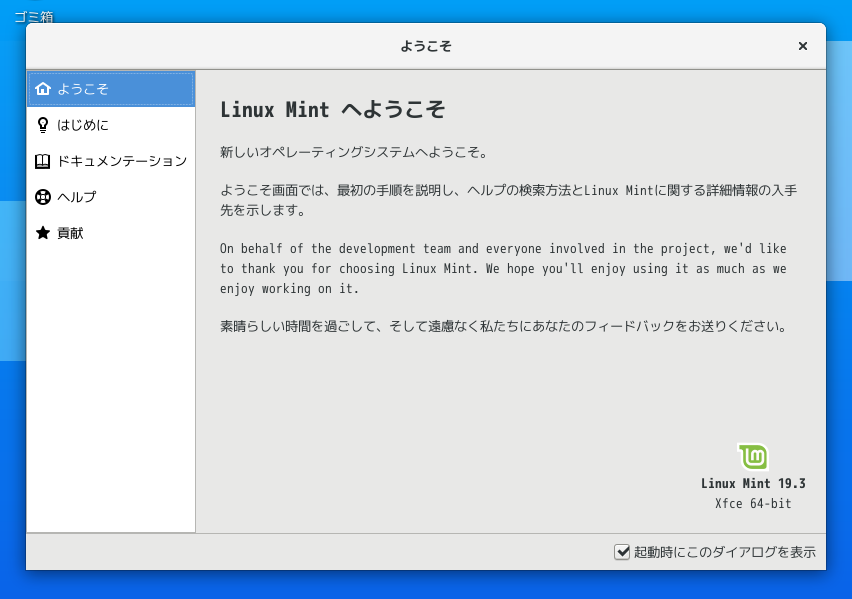Click the book icon beside ドキュメンテーション
This screenshot has height=599, width=852.
[42, 161]
